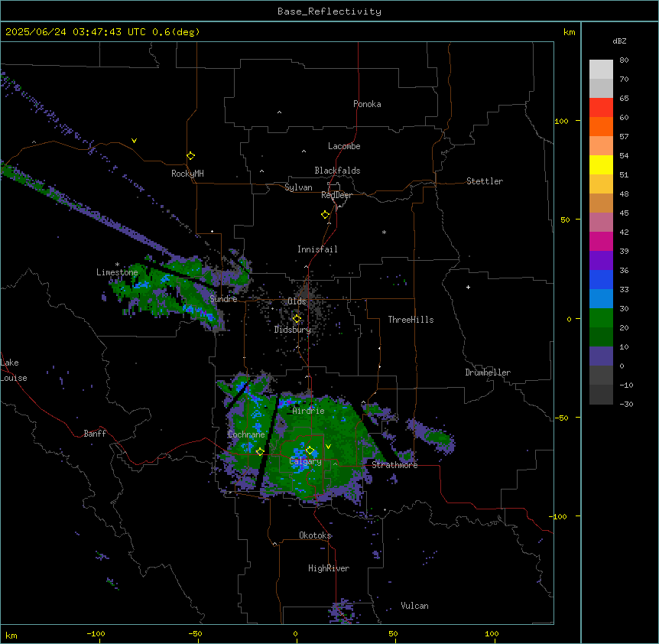Click the km unit label at top right
This screenshot has height=644, width=659.
569,32
